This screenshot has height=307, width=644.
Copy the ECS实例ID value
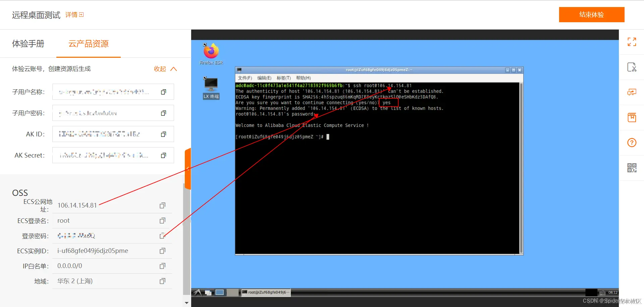(162, 251)
